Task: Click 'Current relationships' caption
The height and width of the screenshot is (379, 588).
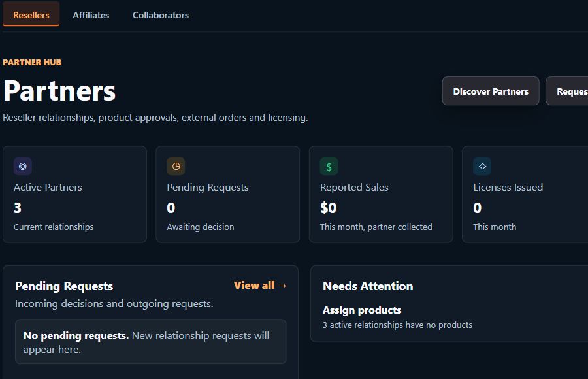Action: pyautogui.click(x=54, y=227)
